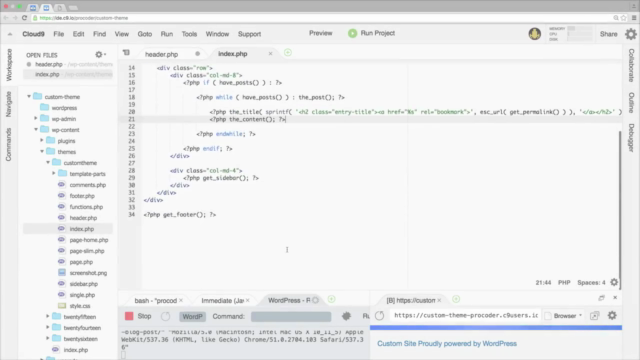The width and height of the screenshot is (640, 360).
Task: Open the Debugger side panel
Action: click(631, 138)
